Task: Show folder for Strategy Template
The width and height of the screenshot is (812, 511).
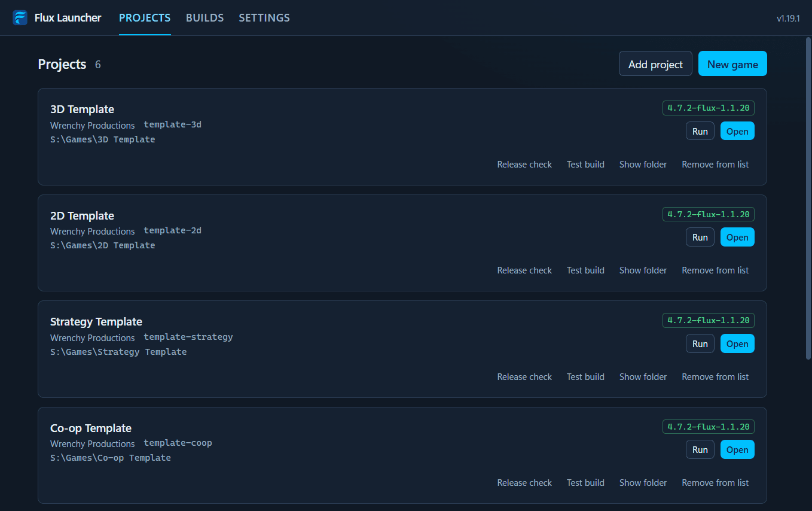Action: (643, 377)
